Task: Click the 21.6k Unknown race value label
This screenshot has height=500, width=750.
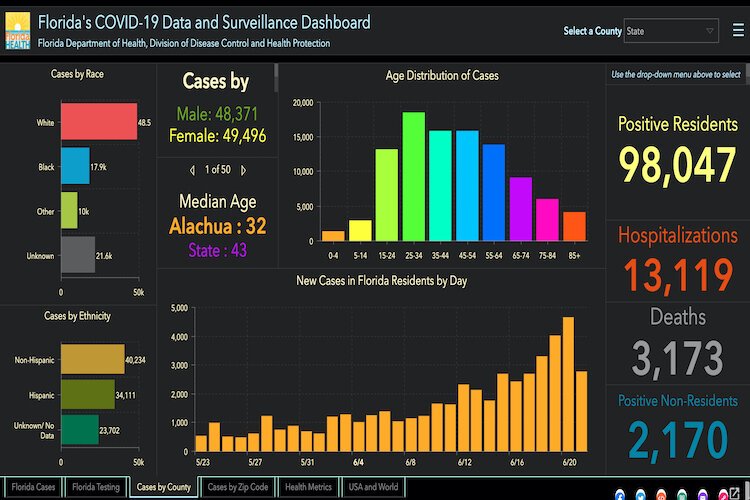Action: coord(104,256)
